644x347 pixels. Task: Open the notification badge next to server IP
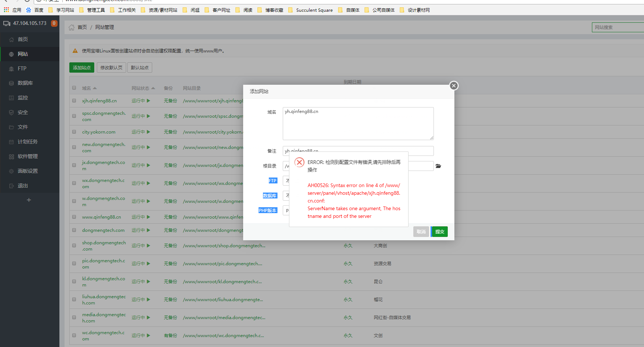(x=54, y=23)
